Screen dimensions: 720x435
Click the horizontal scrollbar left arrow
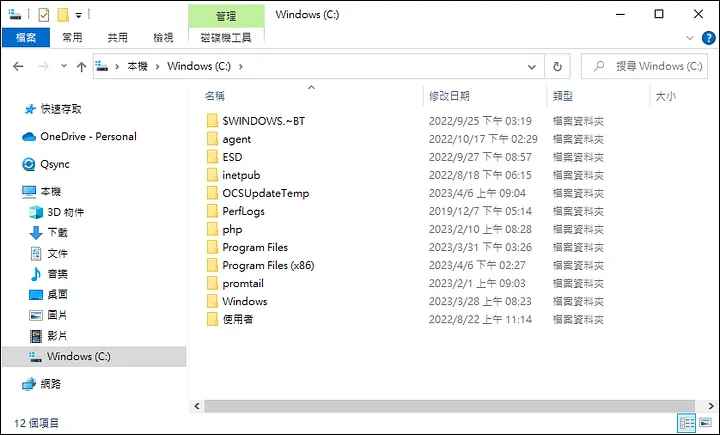coord(197,406)
